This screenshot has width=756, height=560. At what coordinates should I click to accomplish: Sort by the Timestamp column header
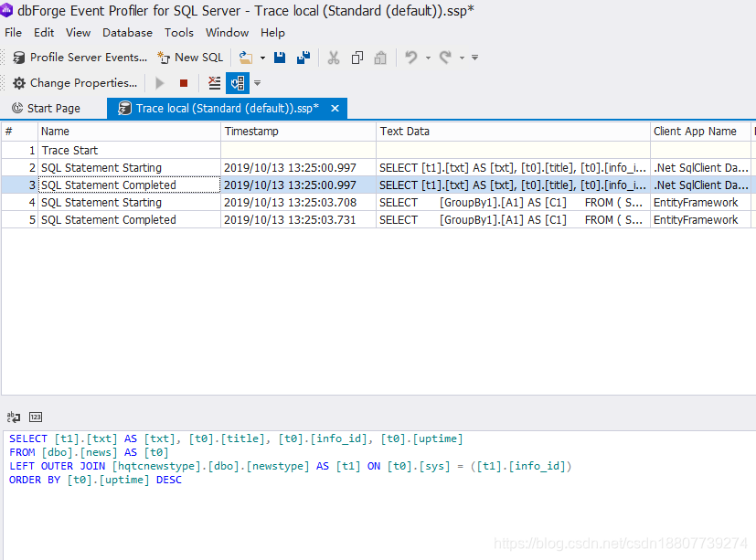tap(298, 132)
